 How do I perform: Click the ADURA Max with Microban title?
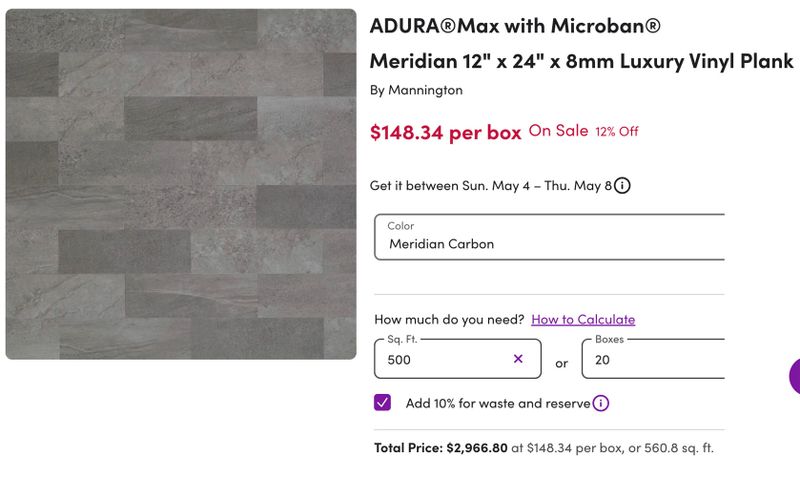coord(515,26)
